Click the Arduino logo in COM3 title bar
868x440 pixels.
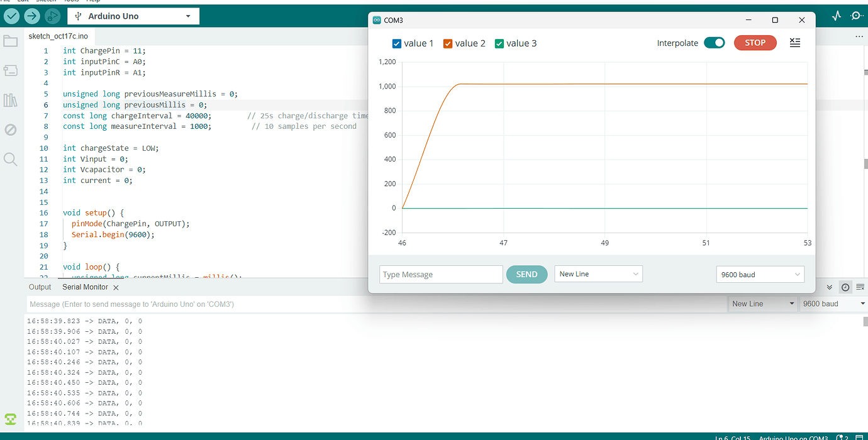377,20
